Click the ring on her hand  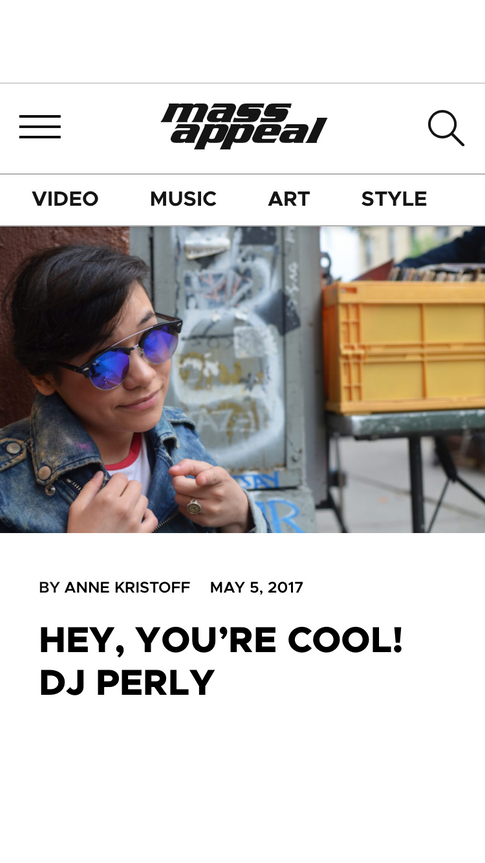193,506
